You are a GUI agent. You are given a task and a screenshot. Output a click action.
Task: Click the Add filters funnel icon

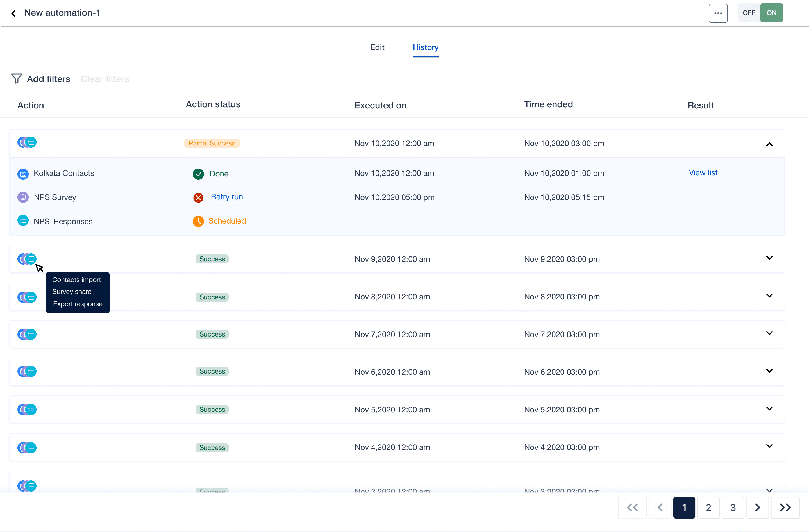16,79
